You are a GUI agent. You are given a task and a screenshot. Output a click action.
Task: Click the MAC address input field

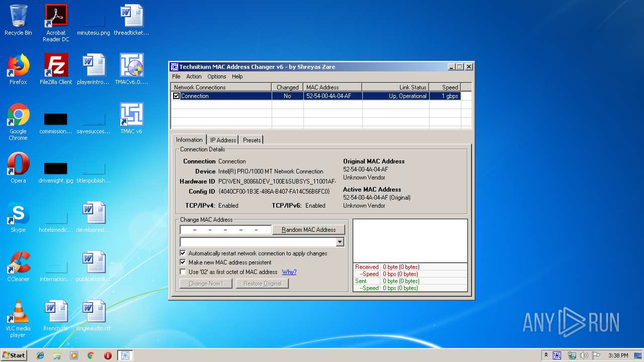(226, 230)
